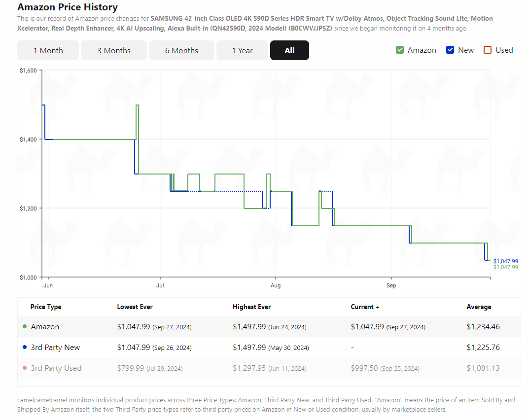Enable the Used price checkbox
This screenshot has height=420, width=528.
click(488, 50)
